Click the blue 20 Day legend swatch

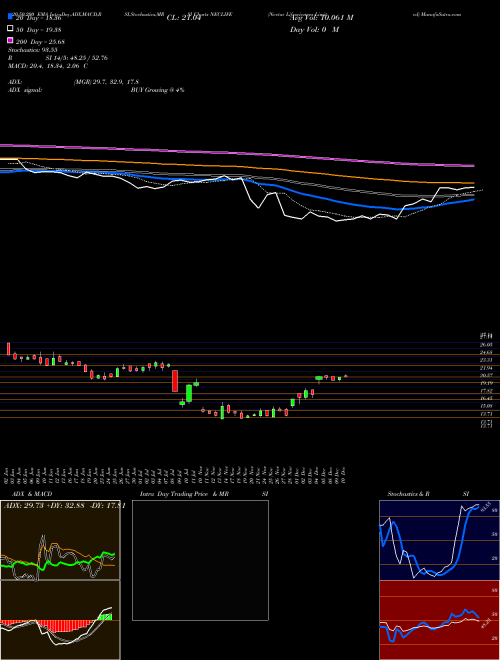[x=10, y=16]
